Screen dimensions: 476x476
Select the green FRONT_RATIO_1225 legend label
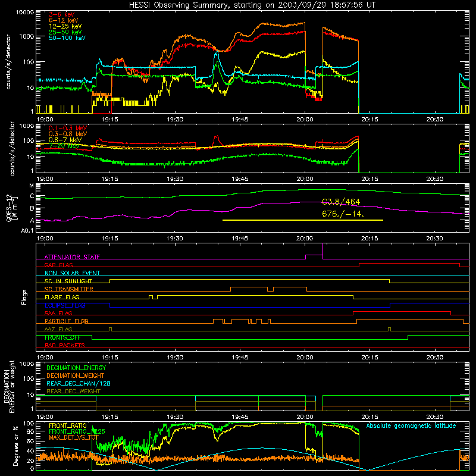click(x=77, y=431)
